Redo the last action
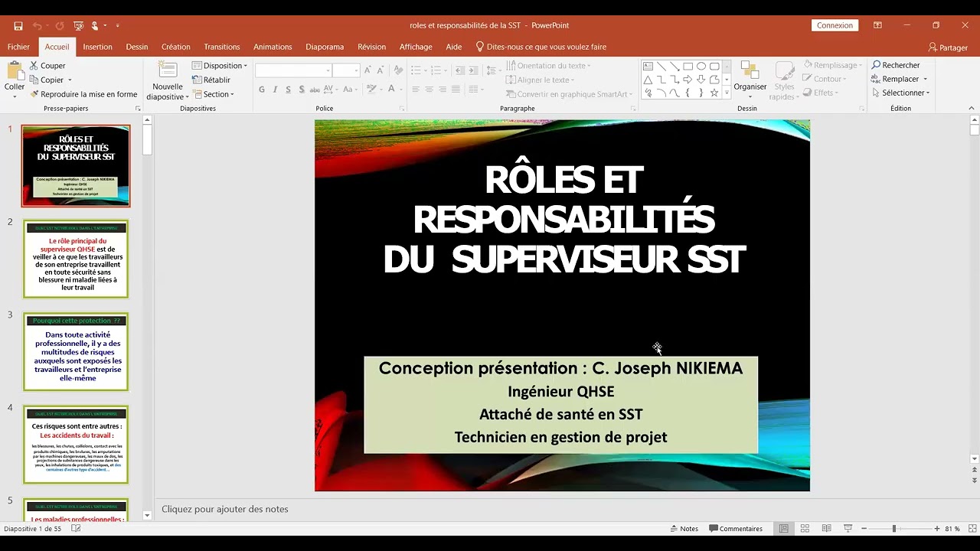 [x=60, y=25]
